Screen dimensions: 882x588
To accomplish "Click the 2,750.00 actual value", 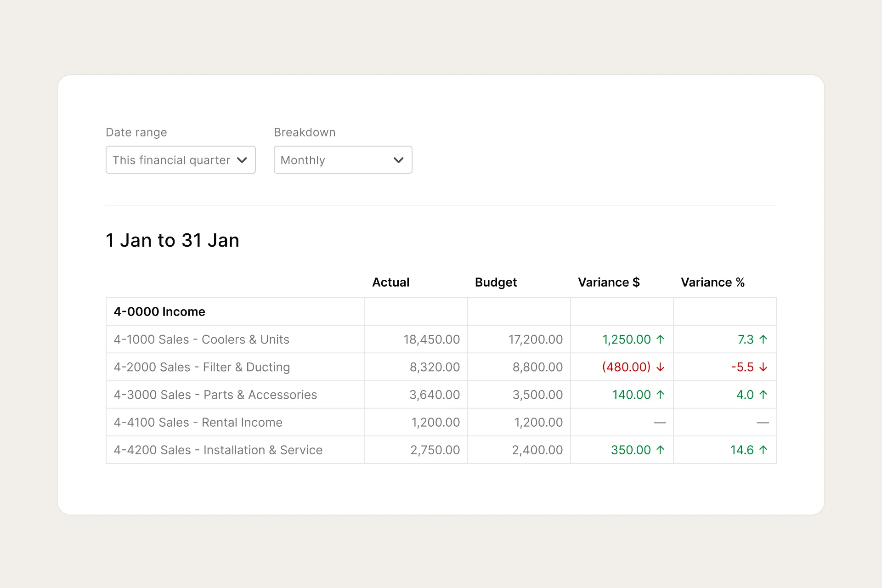I will tap(435, 450).
